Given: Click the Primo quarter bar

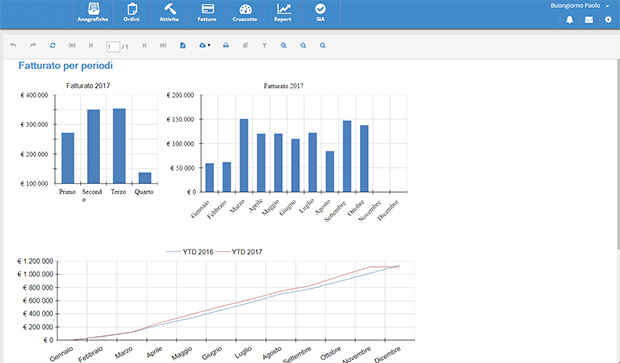Looking at the screenshot, I should tap(68, 158).
